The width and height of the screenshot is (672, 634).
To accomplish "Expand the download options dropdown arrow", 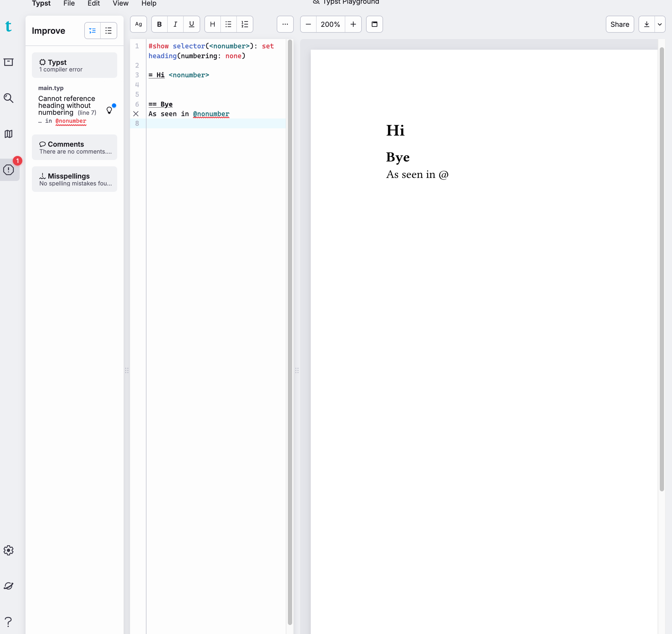I will (660, 24).
